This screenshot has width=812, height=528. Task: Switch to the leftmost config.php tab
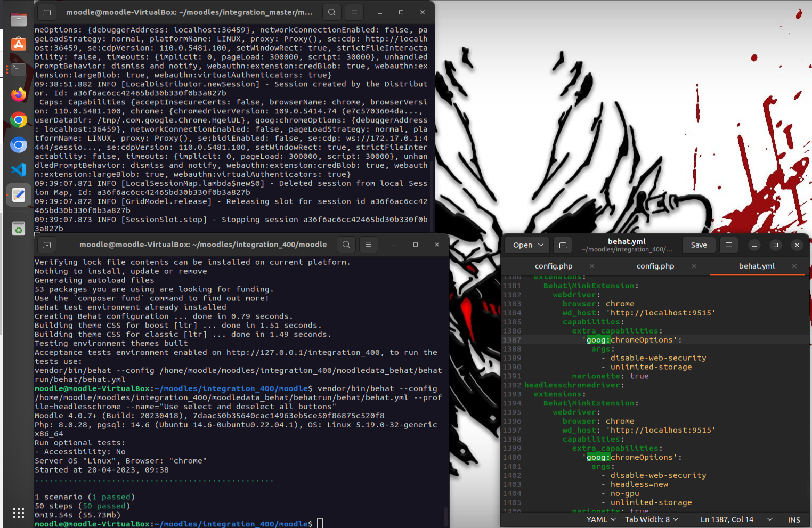(554, 266)
